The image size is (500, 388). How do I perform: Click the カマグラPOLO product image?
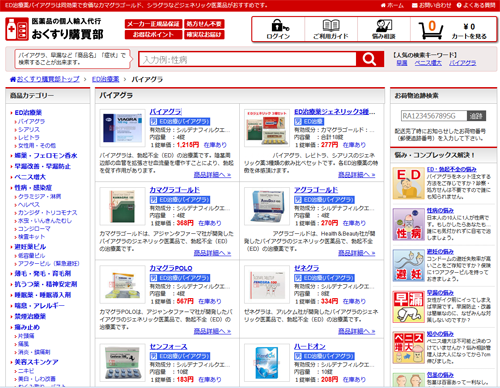122,285
